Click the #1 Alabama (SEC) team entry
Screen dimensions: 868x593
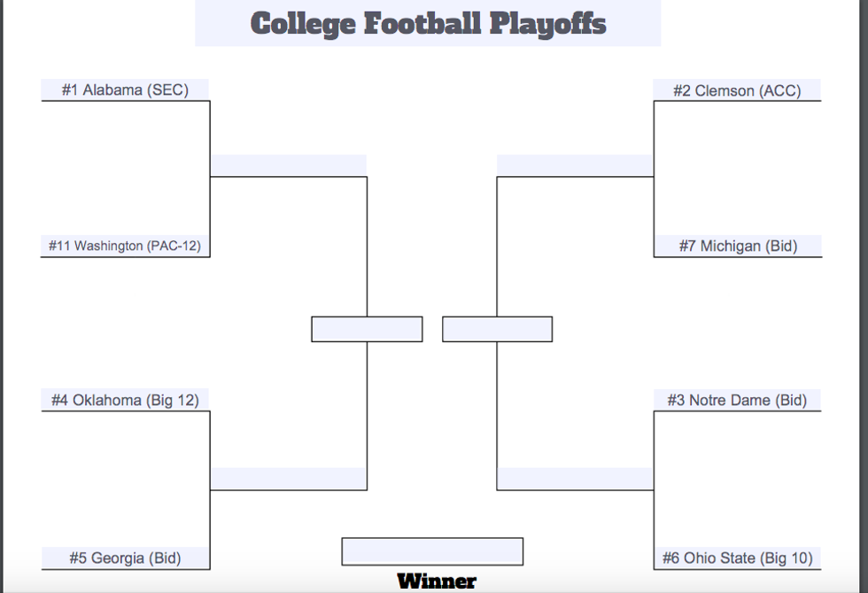(x=125, y=90)
